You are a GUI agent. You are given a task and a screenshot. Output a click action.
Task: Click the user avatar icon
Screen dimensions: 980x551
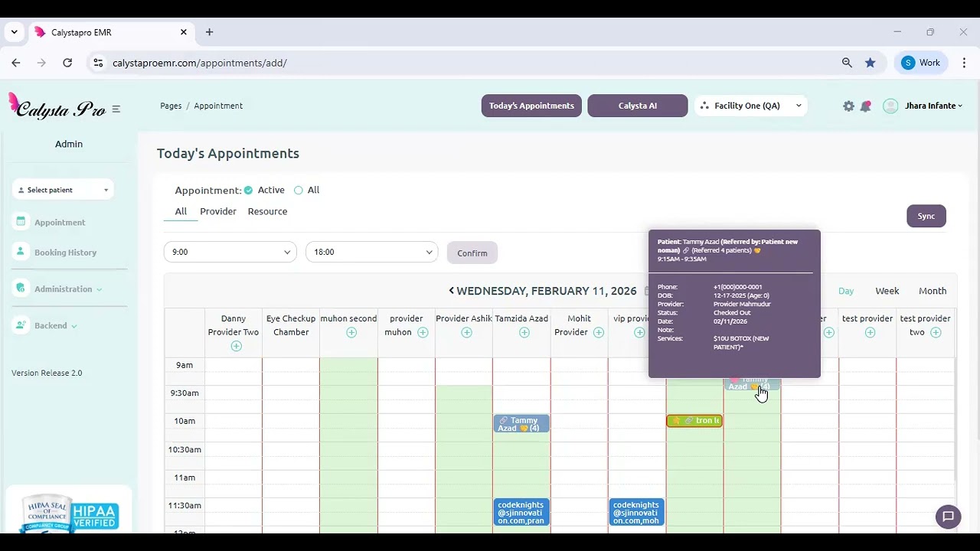click(x=890, y=106)
